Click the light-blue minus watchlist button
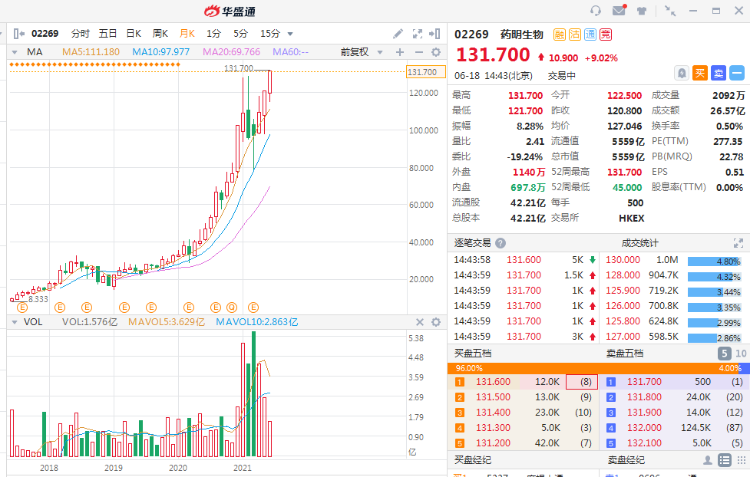Image resolution: width=750 pixels, height=477 pixels. coord(737,73)
